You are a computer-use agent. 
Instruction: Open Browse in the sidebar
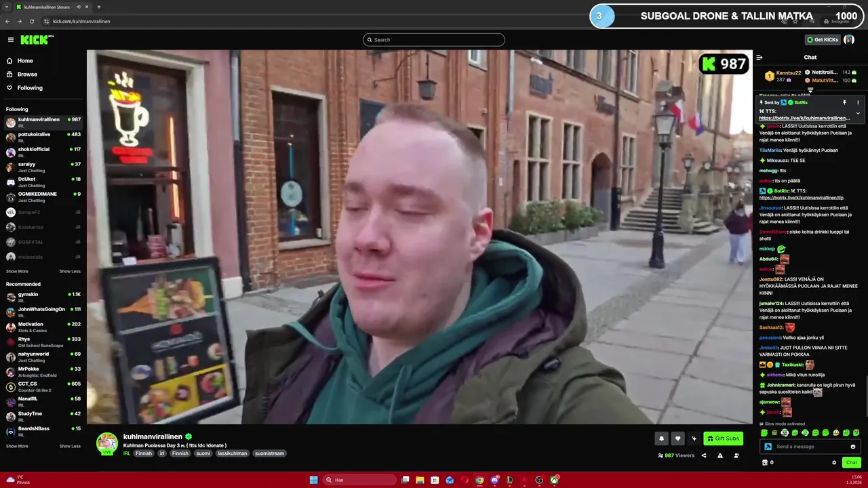[43, 75]
